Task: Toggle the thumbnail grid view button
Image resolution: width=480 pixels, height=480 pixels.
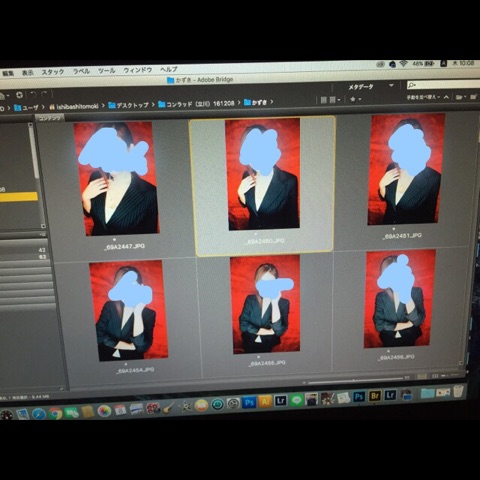Action: click(323, 100)
